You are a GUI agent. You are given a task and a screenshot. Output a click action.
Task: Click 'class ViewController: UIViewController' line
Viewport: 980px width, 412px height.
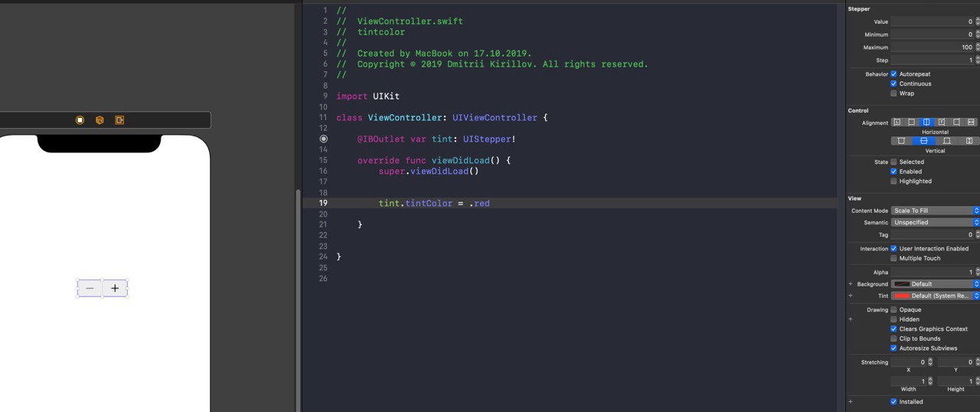click(443, 118)
